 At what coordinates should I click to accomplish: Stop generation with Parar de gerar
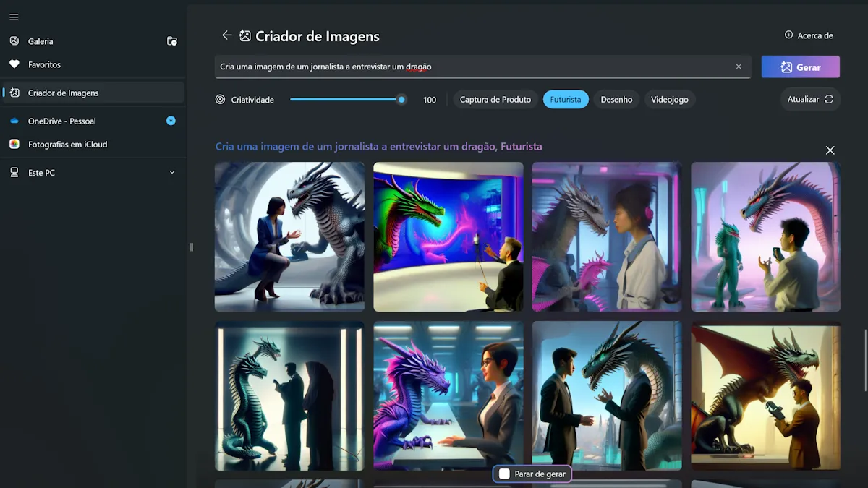(532, 474)
